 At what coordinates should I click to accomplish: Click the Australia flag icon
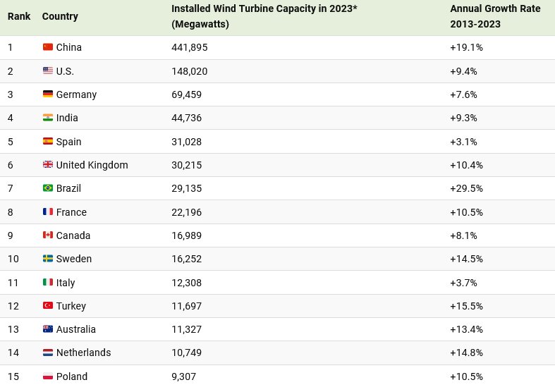pyautogui.click(x=48, y=329)
